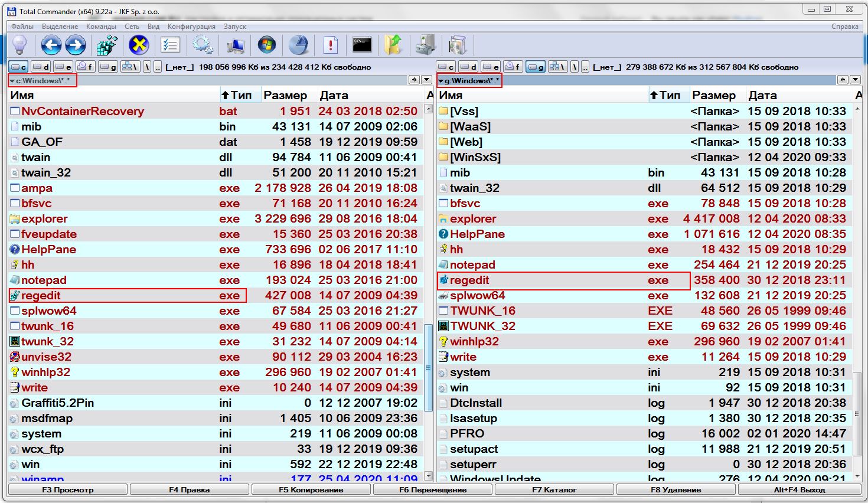Open the registry editor cubes toolbar icon
Image resolution: width=868 pixels, height=503 pixels.
click(107, 45)
